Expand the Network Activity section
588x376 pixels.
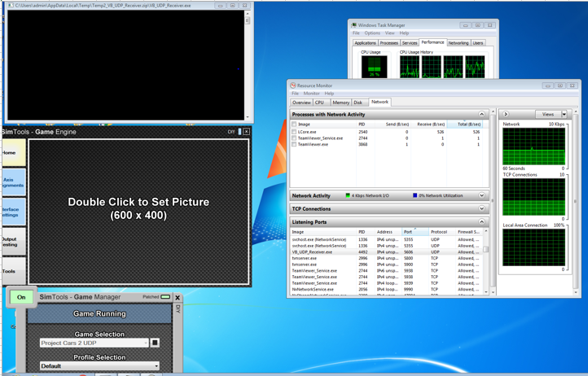(x=481, y=196)
